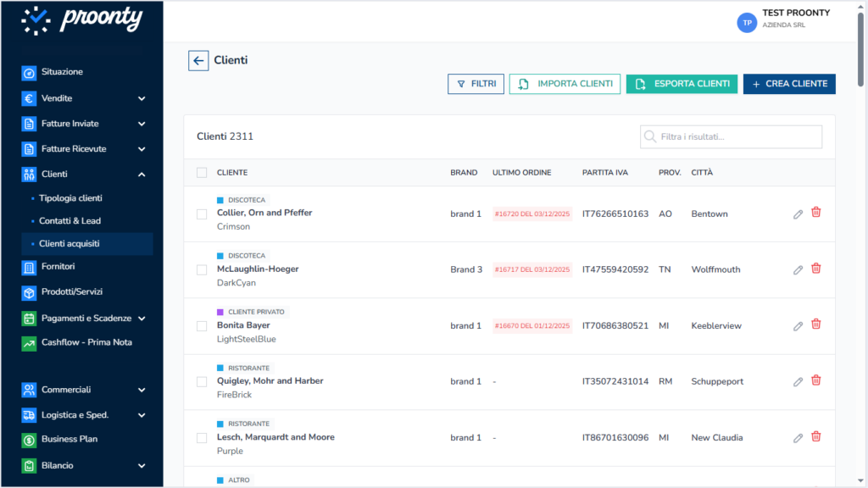Open Tipologia clienti submenu item
The height and width of the screenshot is (488, 868).
click(x=70, y=198)
